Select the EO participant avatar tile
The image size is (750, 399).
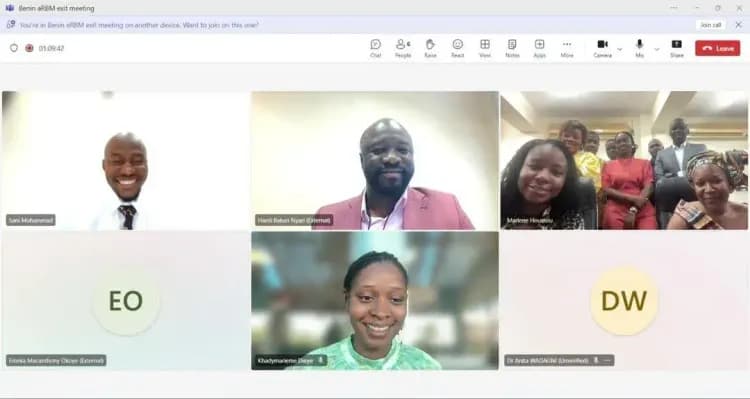[x=126, y=301]
